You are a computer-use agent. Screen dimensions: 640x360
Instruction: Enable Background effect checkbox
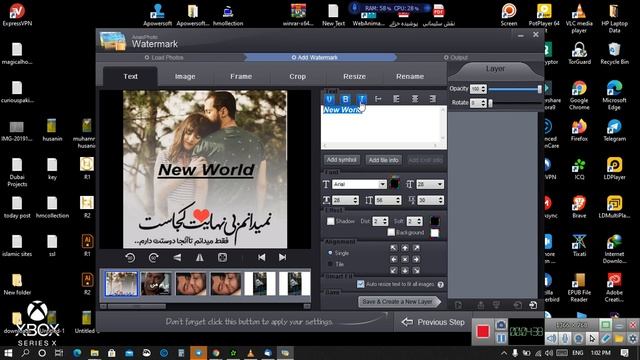(x=391, y=232)
